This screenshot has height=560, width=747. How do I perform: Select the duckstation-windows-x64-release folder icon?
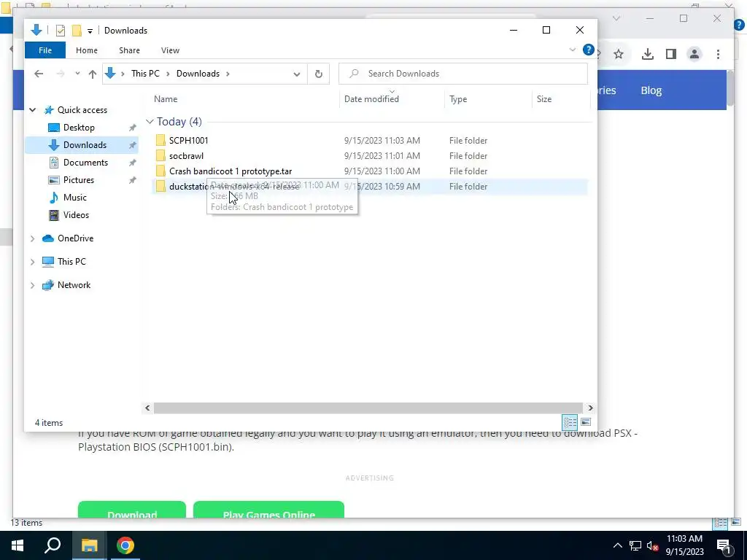point(160,187)
